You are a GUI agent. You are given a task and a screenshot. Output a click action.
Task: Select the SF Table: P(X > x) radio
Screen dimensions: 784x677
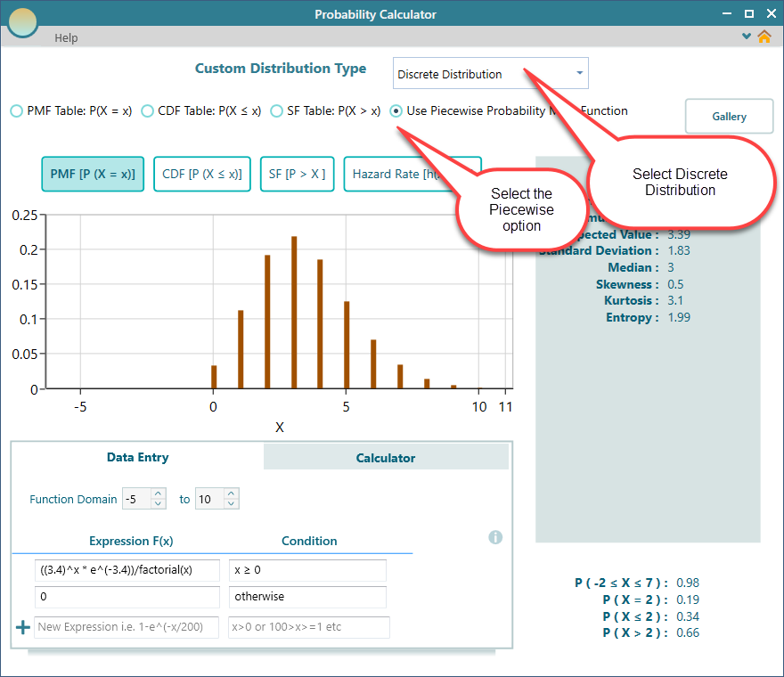point(276,110)
